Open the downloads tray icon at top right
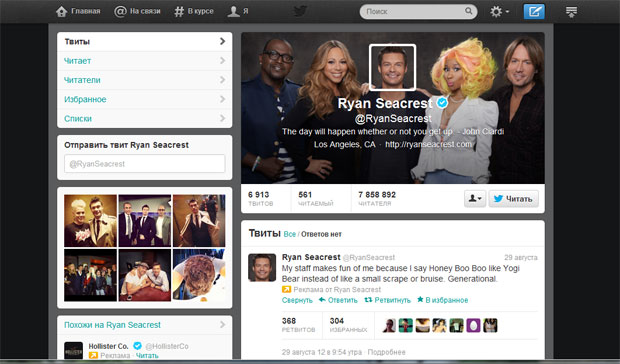 (x=571, y=12)
